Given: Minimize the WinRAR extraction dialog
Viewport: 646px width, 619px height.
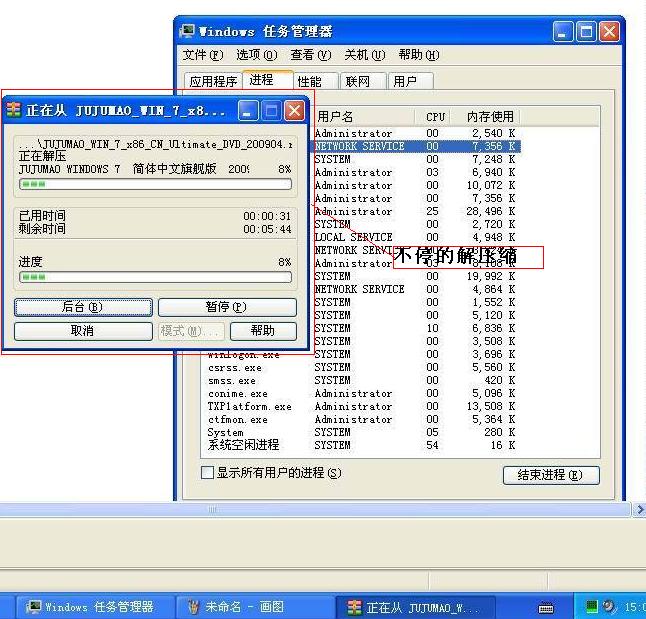Looking at the screenshot, I should [248, 111].
